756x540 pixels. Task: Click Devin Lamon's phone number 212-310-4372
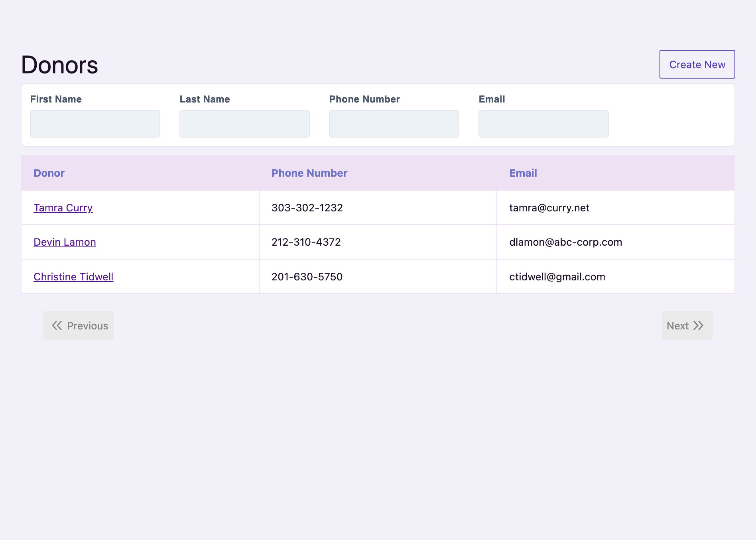[x=306, y=242]
